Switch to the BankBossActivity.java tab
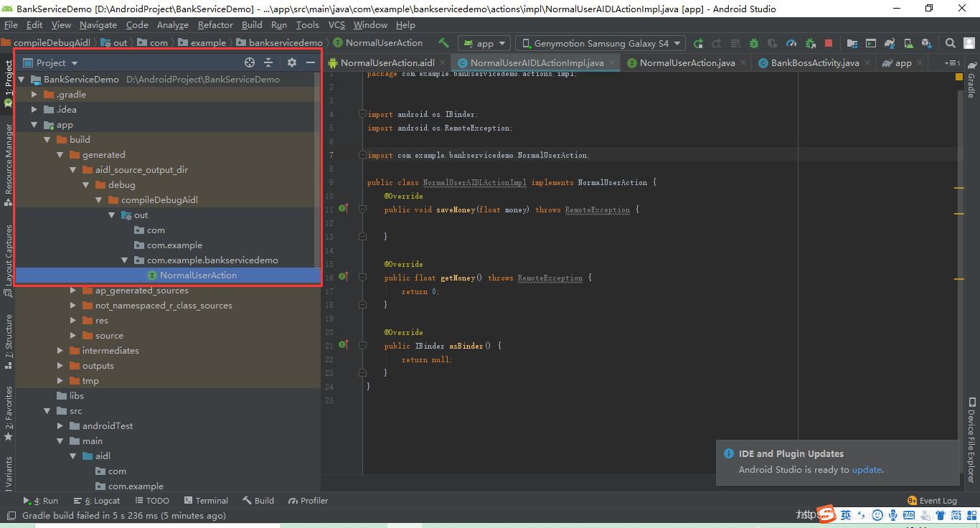Screen dimensions: 980x528 point(814,63)
